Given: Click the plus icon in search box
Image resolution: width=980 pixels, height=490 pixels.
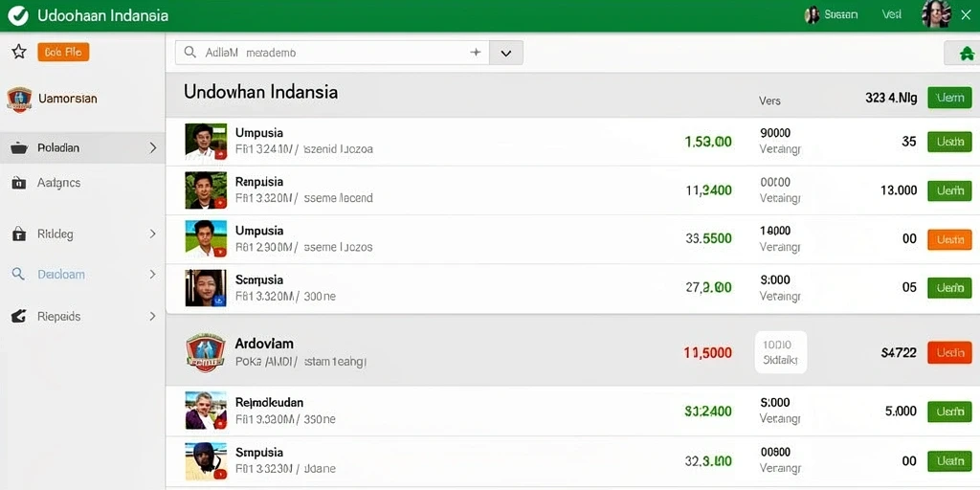Looking at the screenshot, I should [476, 53].
